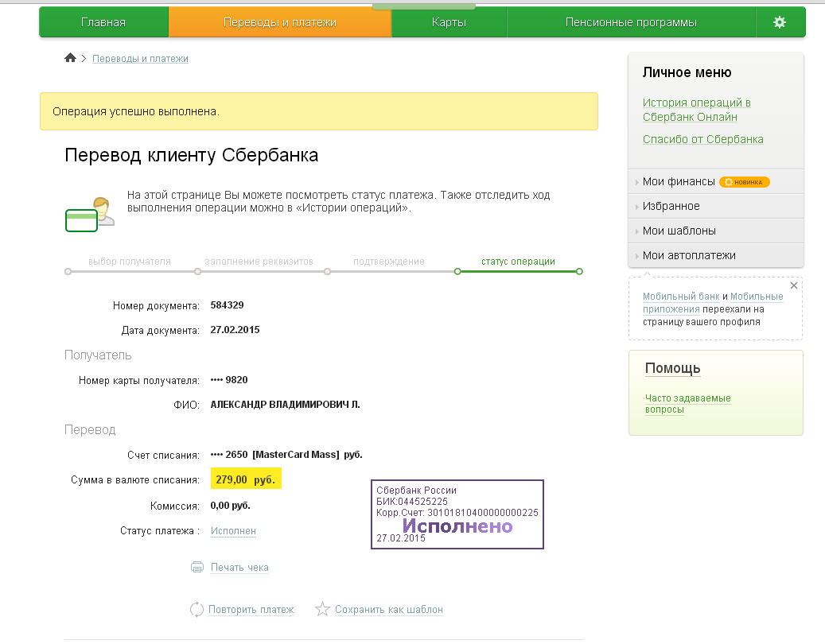This screenshot has width=825, height=644.
Task: Click the home icon in the breadcrumb
Action: click(70, 57)
